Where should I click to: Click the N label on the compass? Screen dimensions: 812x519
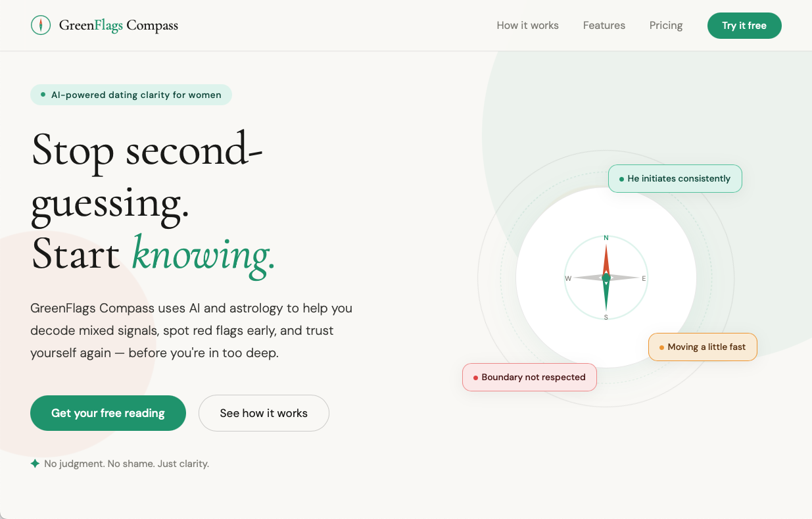606,237
